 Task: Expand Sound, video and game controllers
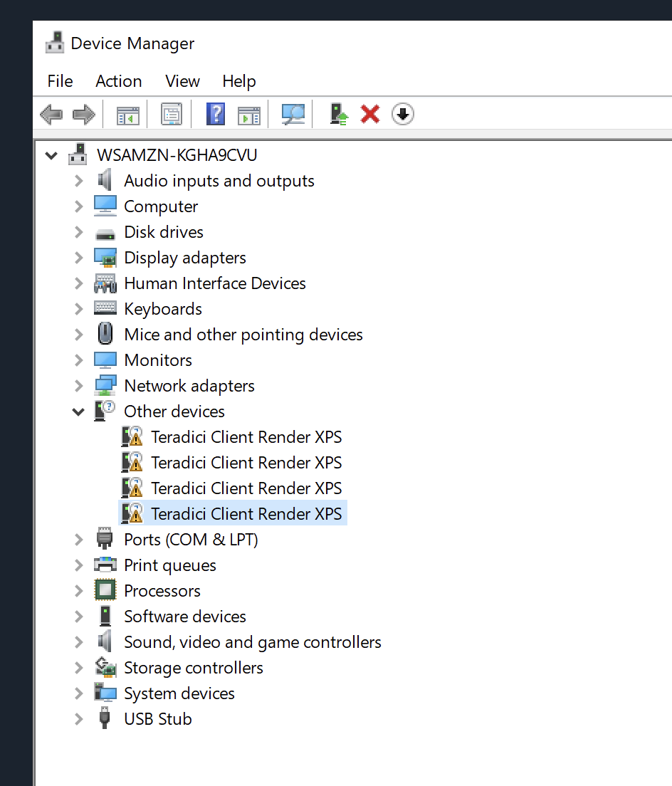point(78,642)
